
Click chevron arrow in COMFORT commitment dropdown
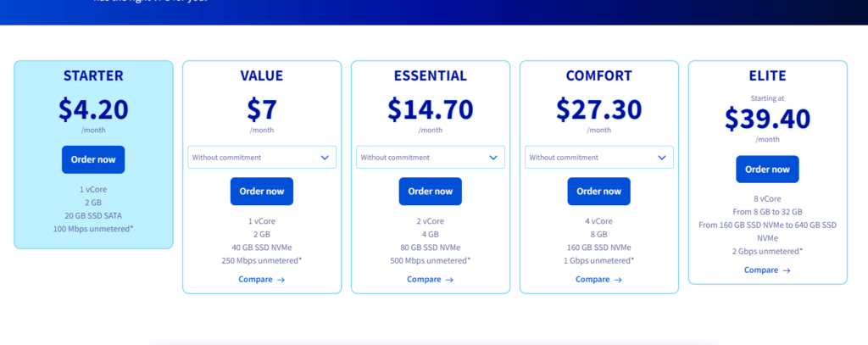coord(661,158)
